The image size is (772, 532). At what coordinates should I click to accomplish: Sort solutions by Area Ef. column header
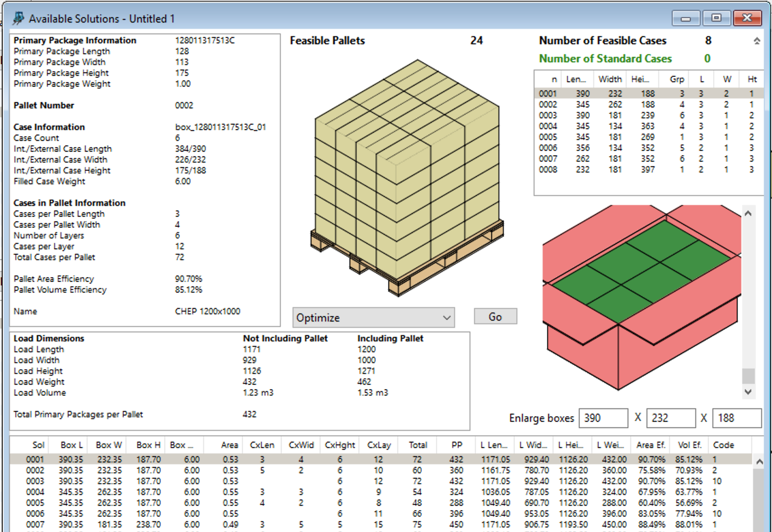tap(651, 445)
